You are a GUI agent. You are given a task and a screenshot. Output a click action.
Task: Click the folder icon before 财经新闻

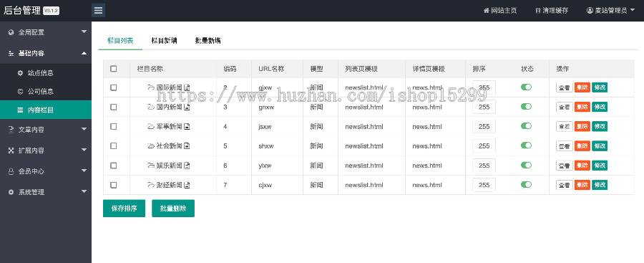151,185
